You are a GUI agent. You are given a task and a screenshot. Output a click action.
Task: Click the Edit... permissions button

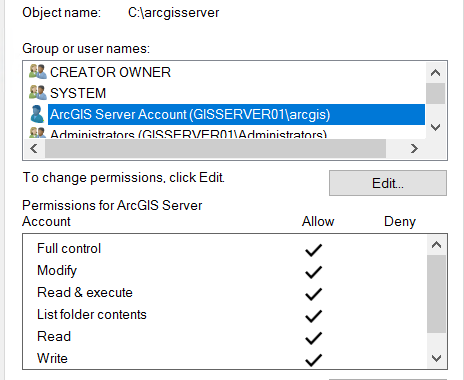pos(388,183)
